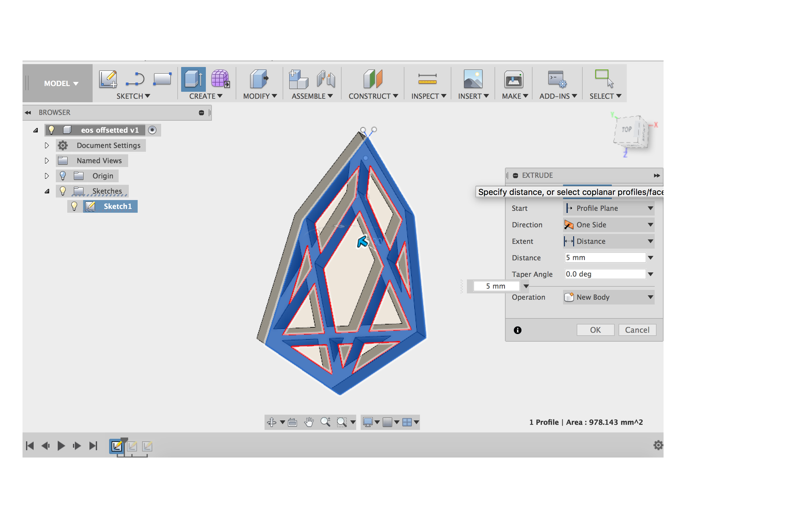Expand Origin folder node
Image resolution: width=812 pixels, height=508 pixels.
point(47,176)
